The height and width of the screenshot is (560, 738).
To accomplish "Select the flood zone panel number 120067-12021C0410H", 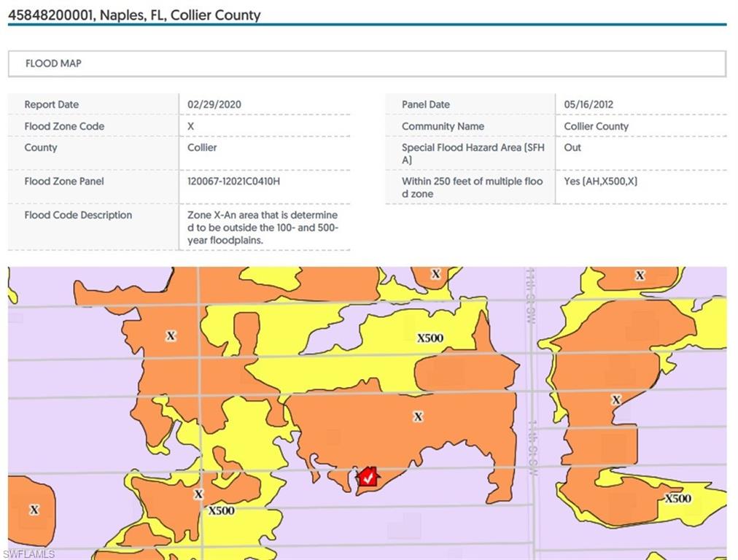I will tap(233, 181).
